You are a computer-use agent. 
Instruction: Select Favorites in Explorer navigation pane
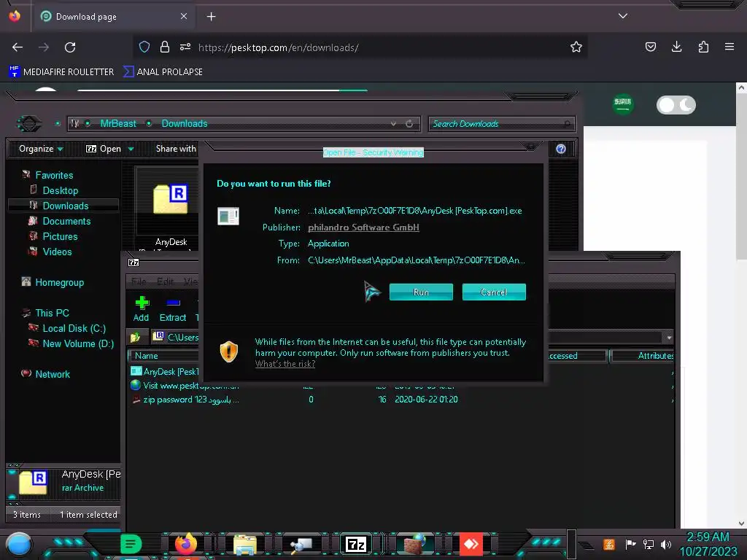pos(54,175)
